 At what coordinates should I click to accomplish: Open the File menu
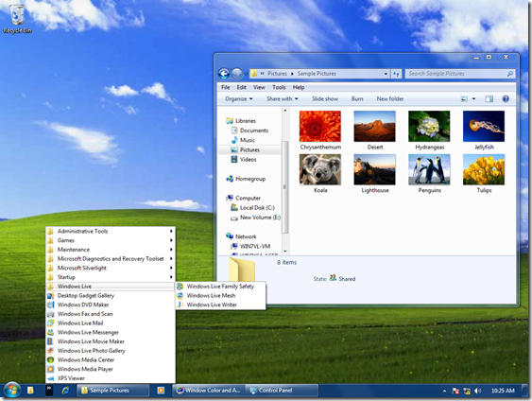click(x=225, y=87)
